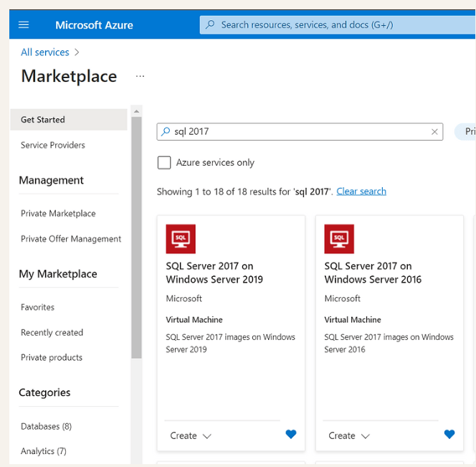Expand Create dropdown on Windows Server 2019 card

click(x=191, y=435)
